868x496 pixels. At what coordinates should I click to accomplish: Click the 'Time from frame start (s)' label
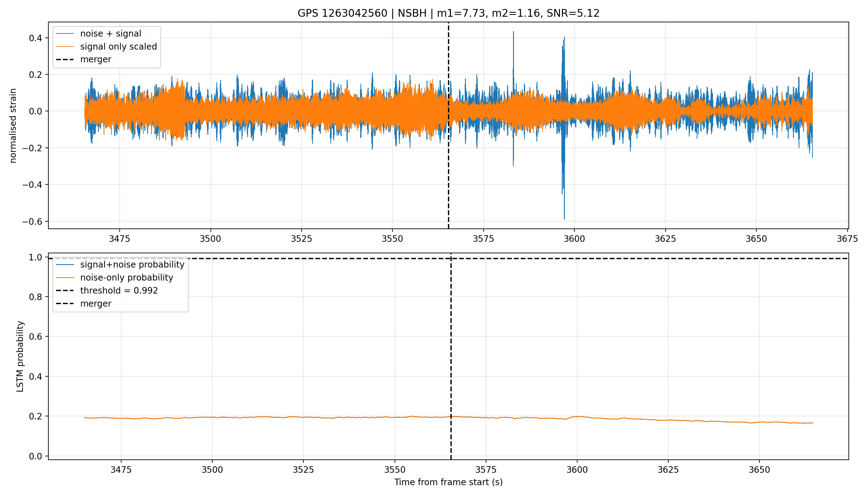click(x=448, y=482)
